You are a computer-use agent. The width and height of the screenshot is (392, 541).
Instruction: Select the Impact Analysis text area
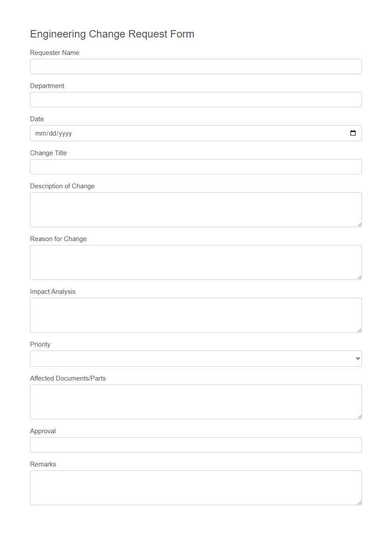tap(196, 314)
